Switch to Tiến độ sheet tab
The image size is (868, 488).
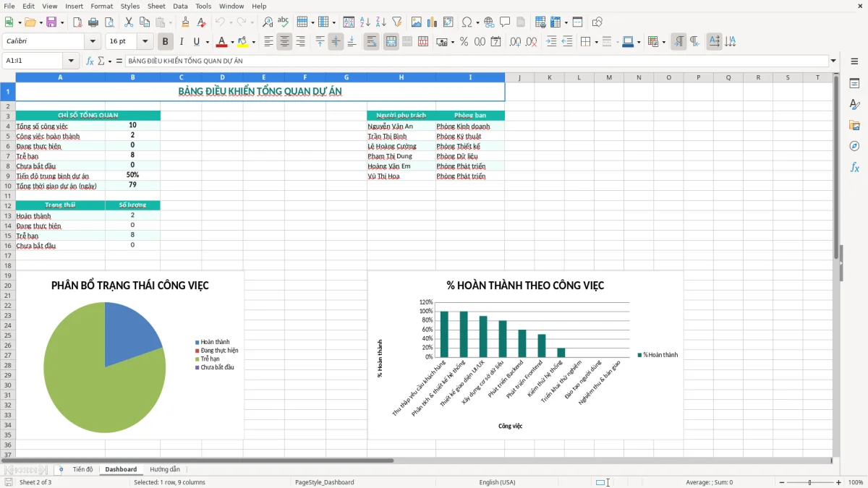coord(82,470)
